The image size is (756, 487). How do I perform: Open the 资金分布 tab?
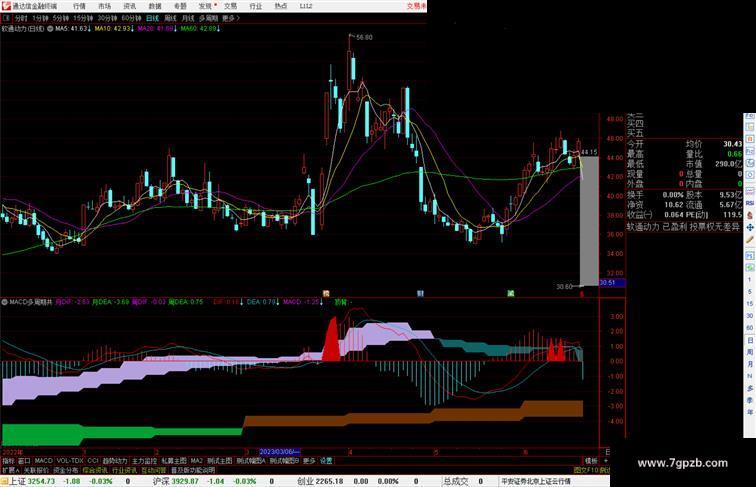[66, 470]
